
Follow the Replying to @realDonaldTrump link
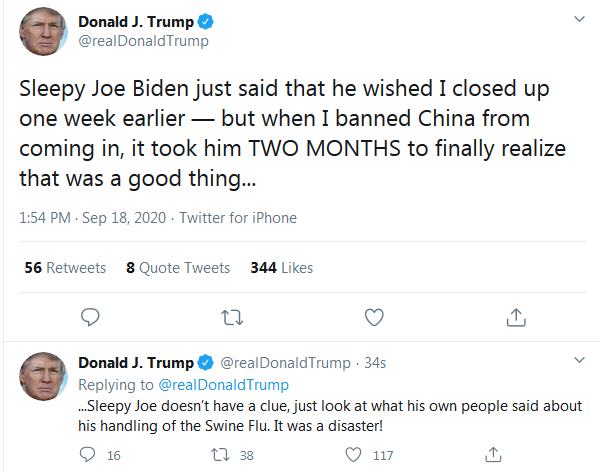tap(223, 385)
